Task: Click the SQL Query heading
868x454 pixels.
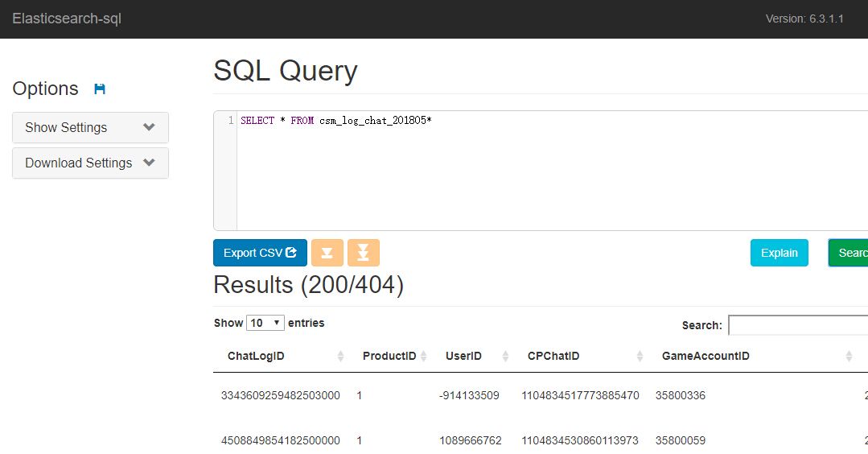Action: pos(286,70)
